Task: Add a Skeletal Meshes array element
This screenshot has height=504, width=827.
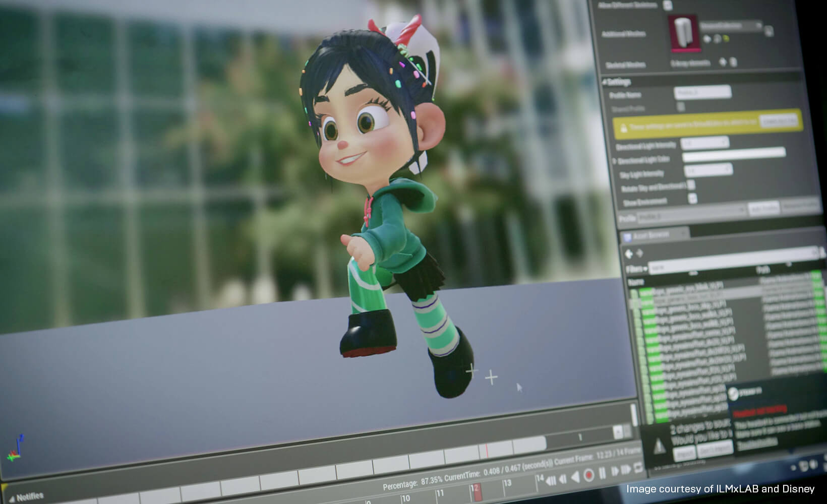Action: click(x=723, y=62)
